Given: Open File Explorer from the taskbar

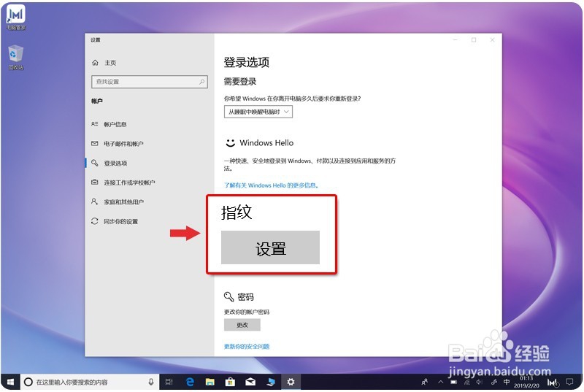Looking at the screenshot, I should [x=210, y=382].
